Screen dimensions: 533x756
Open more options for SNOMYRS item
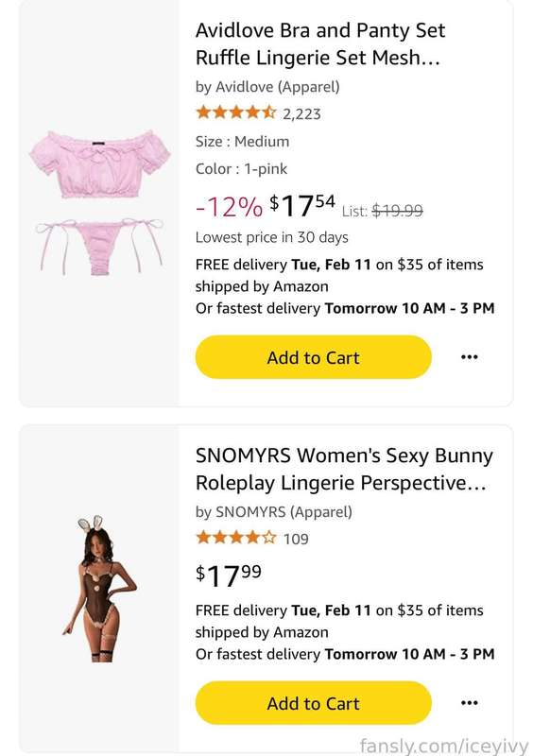coord(470,703)
